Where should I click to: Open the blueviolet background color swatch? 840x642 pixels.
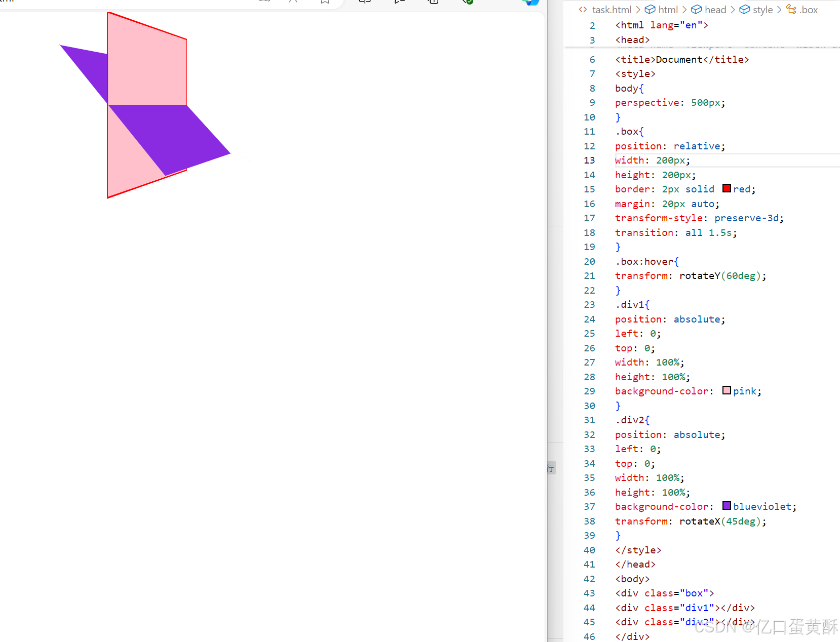[x=727, y=506]
